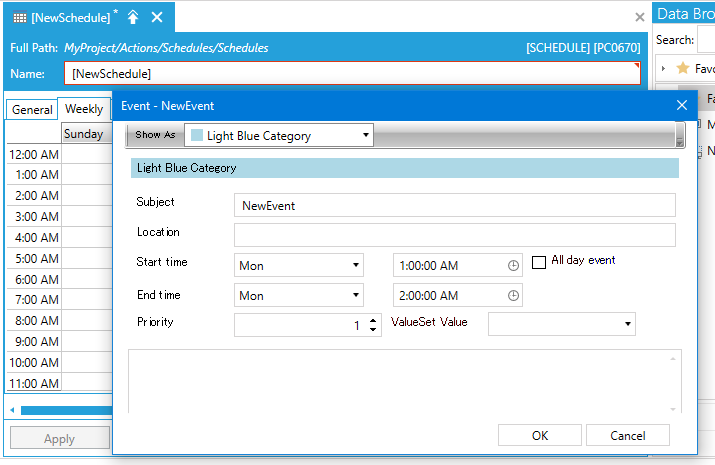Open the End time clock picker icon

tap(514, 296)
